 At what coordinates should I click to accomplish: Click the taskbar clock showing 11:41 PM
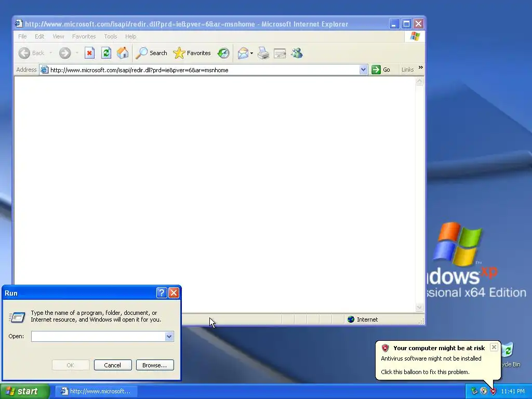tap(513, 391)
